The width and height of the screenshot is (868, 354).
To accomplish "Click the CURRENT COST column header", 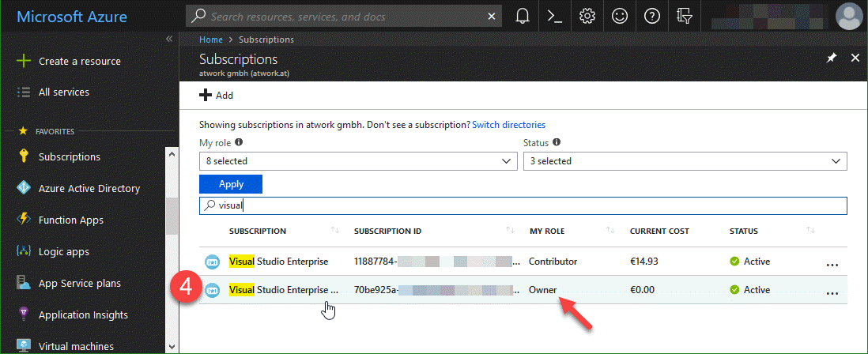I will click(x=659, y=231).
